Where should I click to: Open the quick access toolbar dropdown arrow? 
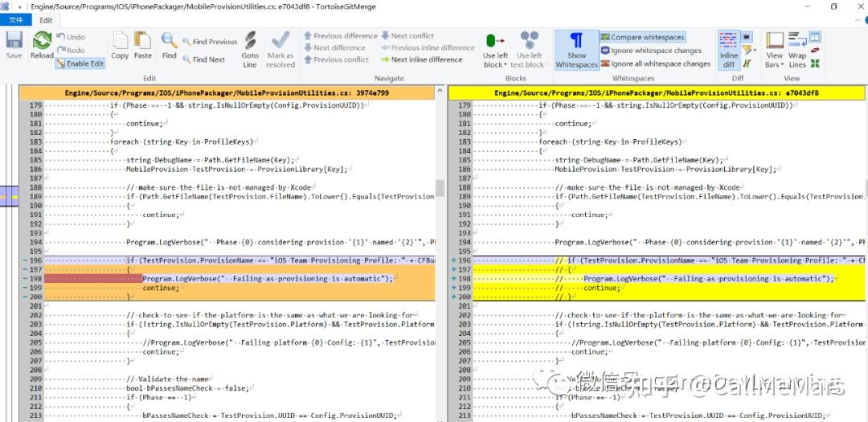(x=20, y=6)
